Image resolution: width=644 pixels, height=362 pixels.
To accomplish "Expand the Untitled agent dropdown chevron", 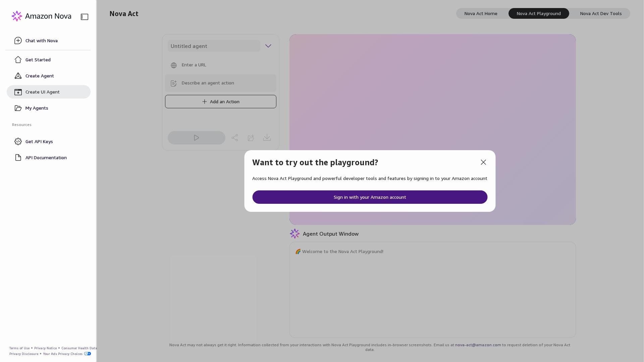I will click(268, 46).
